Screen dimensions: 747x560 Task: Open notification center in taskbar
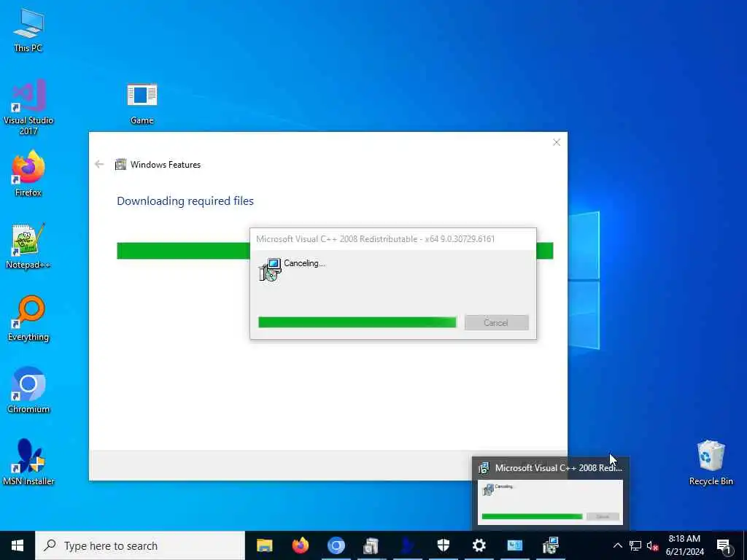click(724, 545)
